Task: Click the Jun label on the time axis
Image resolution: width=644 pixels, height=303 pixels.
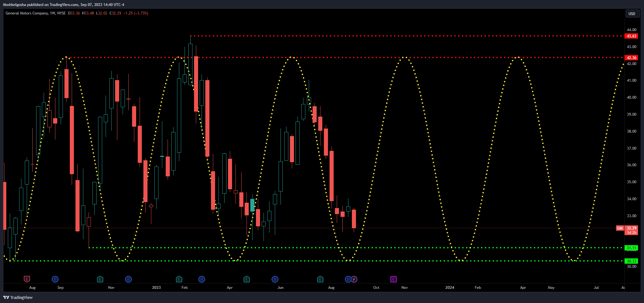Action: pos(280,288)
